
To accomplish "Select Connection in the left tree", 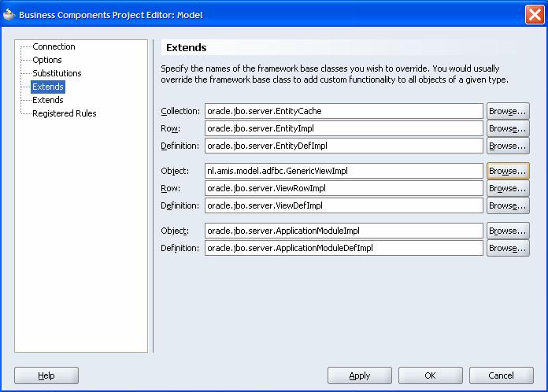I will (54, 47).
